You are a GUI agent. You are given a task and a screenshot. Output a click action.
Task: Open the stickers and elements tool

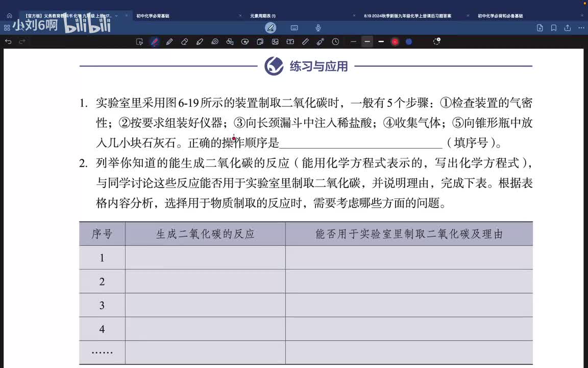pos(245,42)
